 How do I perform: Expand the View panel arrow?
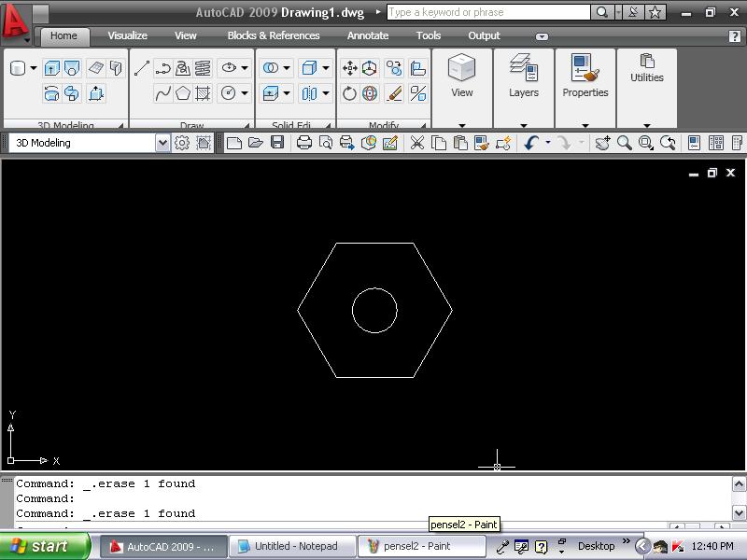[x=462, y=125]
